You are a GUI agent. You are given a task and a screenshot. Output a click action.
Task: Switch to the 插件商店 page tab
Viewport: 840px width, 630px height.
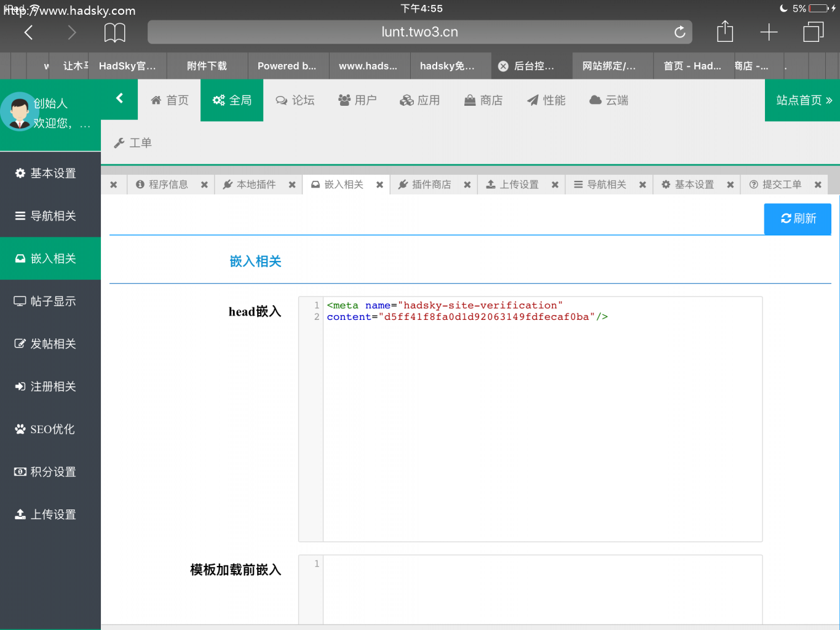point(425,185)
